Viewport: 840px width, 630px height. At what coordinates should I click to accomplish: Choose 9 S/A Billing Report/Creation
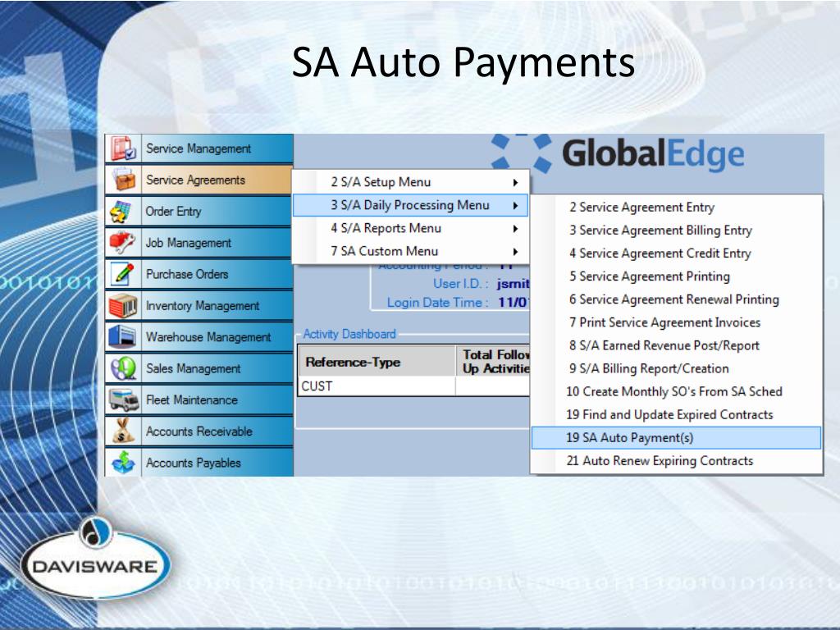click(x=676, y=368)
